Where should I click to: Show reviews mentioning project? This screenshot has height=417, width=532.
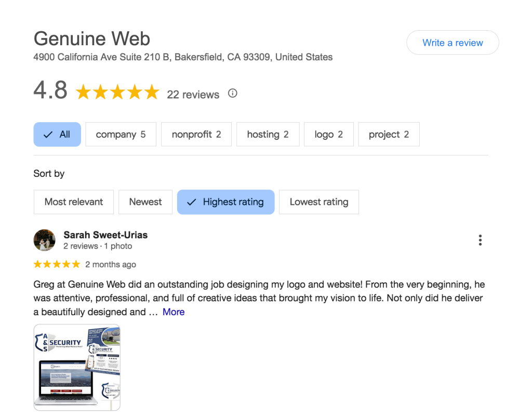tap(389, 134)
